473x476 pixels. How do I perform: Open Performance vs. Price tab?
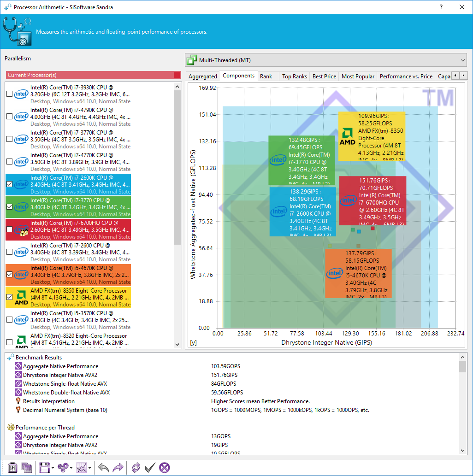tap(406, 76)
